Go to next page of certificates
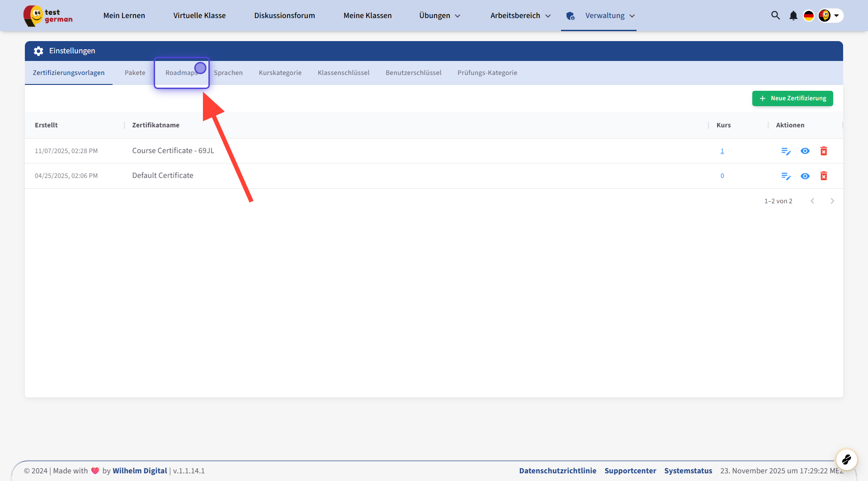 pos(832,201)
